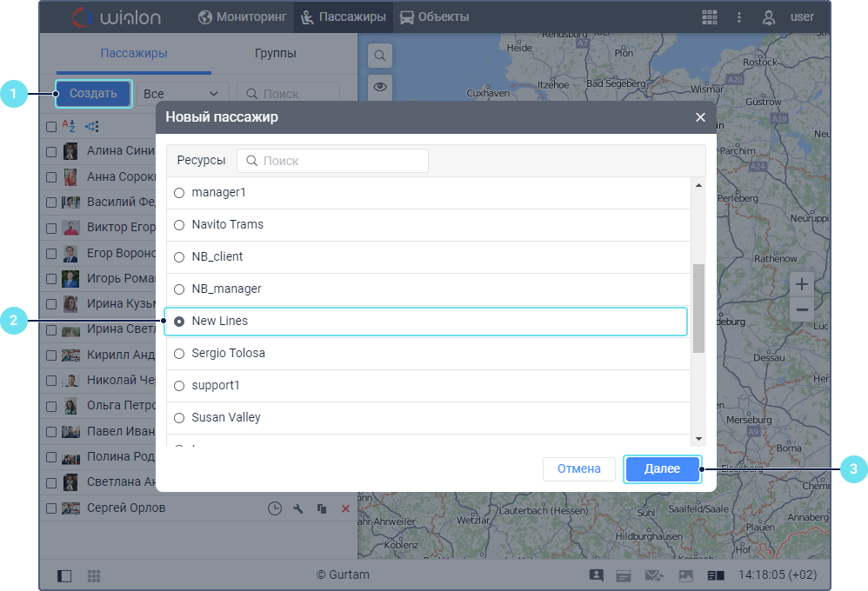The width and height of the screenshot is (868, 591).
Task: Toggle the eye visibility icon on map
Action: point(380,86)
